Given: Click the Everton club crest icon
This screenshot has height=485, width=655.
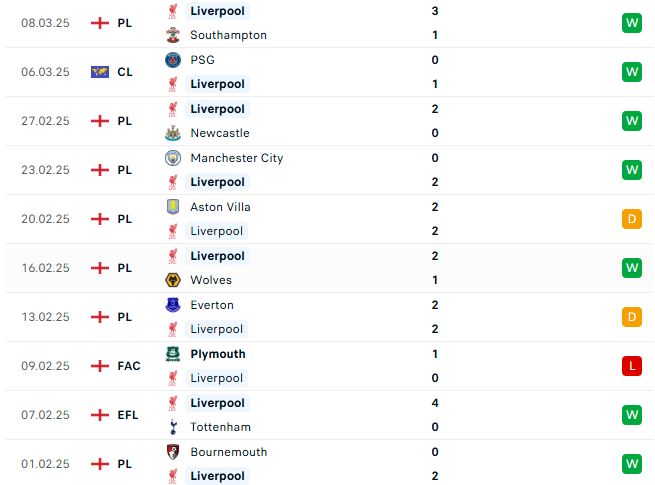Looking at the screenshot, I should pyautogui.click(x=173, y=305).
